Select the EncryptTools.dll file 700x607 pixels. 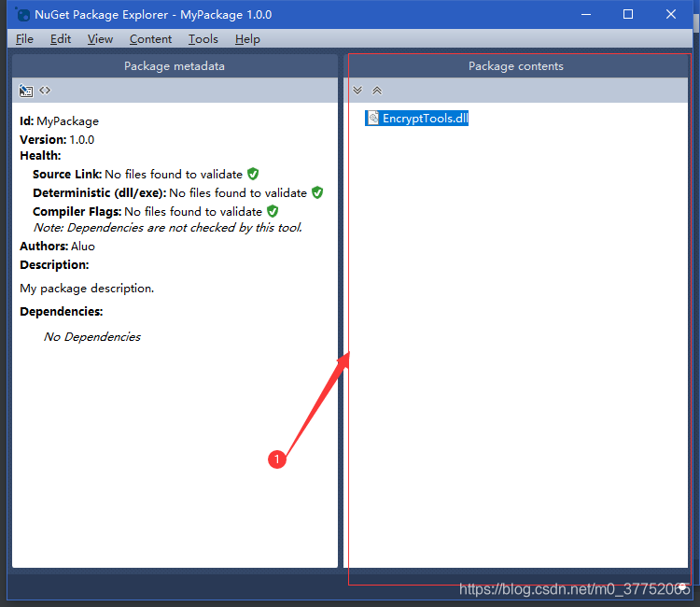pos(416,119)
